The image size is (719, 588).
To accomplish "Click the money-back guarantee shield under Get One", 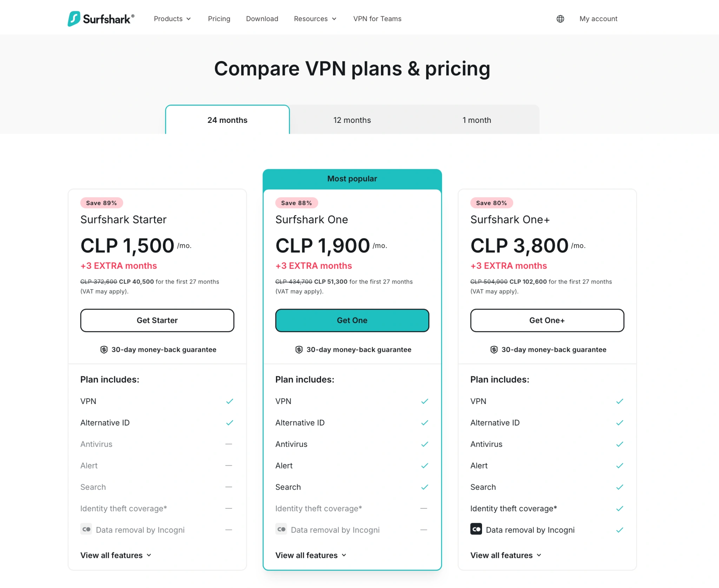I will [x=299, y=349].
